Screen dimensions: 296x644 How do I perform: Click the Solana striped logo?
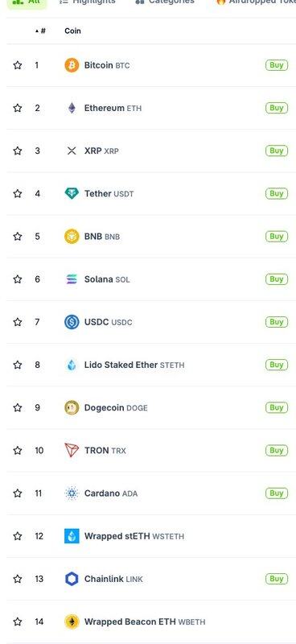(72, 279)
